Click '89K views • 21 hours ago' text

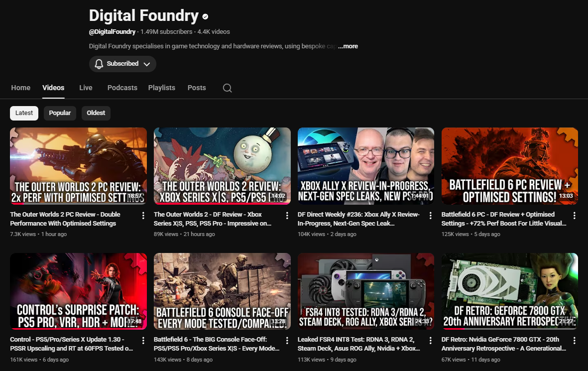click(184, 234)
